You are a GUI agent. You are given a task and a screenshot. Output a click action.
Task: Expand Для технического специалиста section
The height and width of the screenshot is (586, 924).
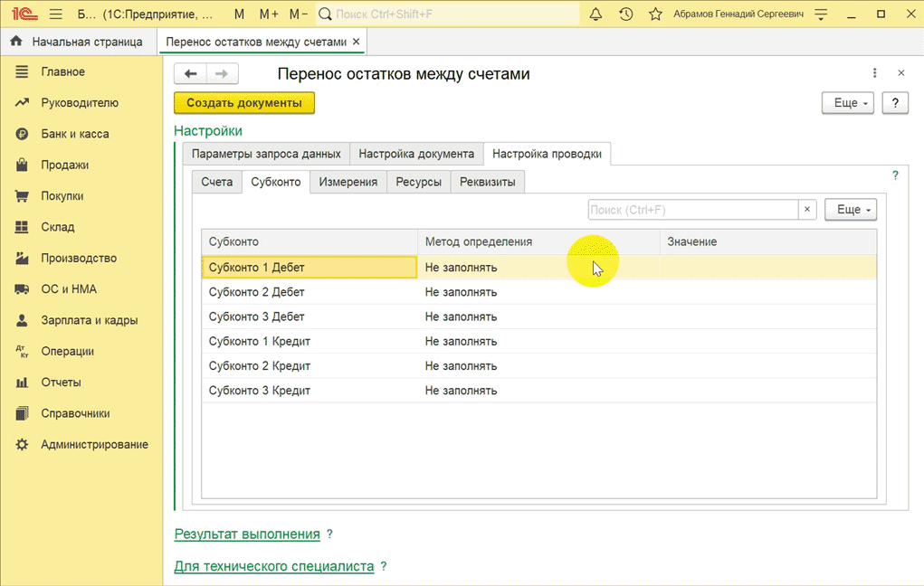point(273,566)
